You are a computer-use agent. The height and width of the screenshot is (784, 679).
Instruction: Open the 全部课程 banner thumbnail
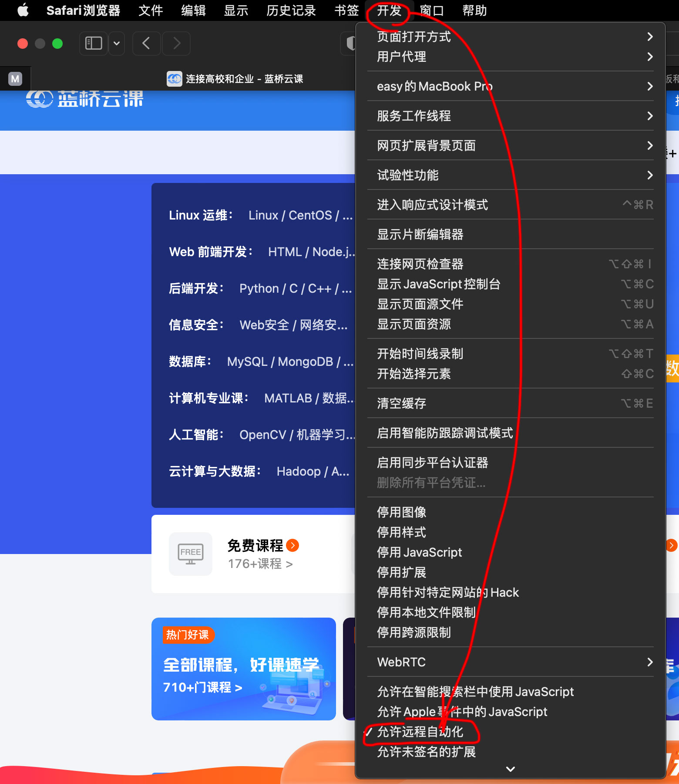tap(244, 669)
